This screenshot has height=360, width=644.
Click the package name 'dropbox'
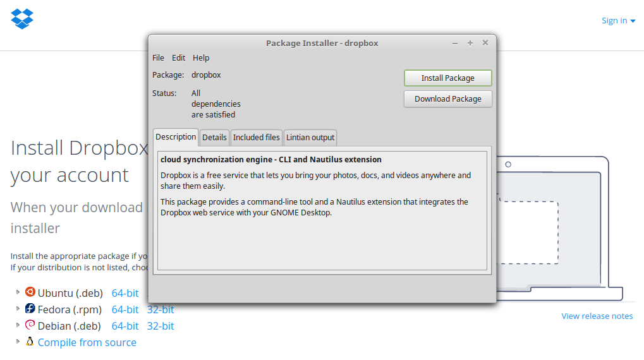click(x=206, y=75)
